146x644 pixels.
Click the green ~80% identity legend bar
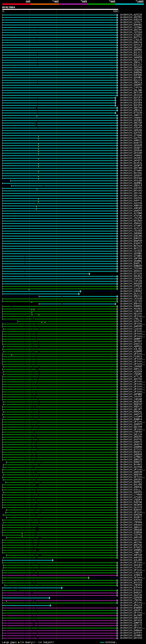click(x=101, y=4)
